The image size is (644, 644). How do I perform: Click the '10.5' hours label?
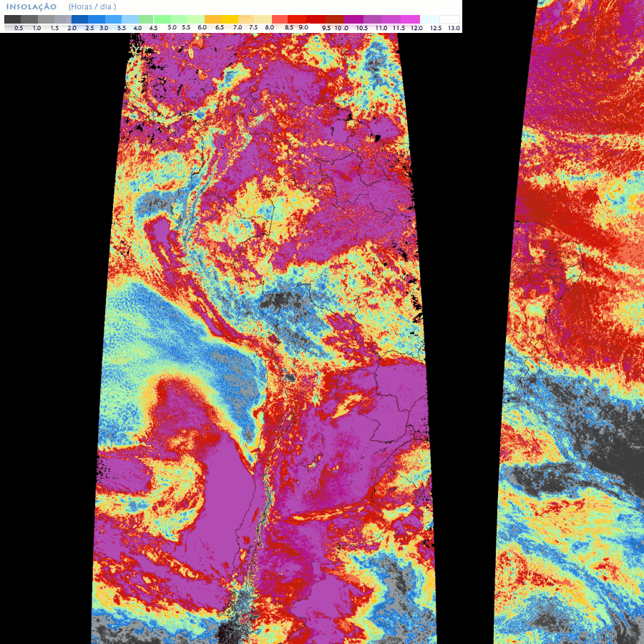[x=362, y=28]
